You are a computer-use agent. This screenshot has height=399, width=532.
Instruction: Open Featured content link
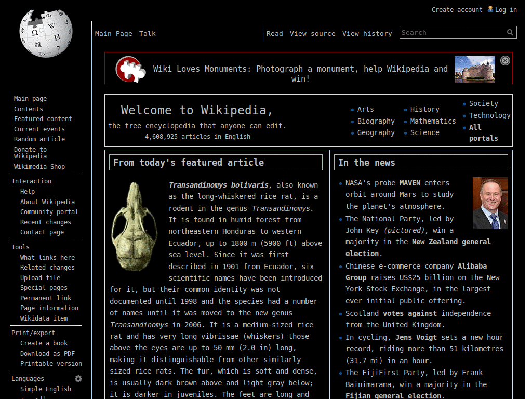coord(43,119)
